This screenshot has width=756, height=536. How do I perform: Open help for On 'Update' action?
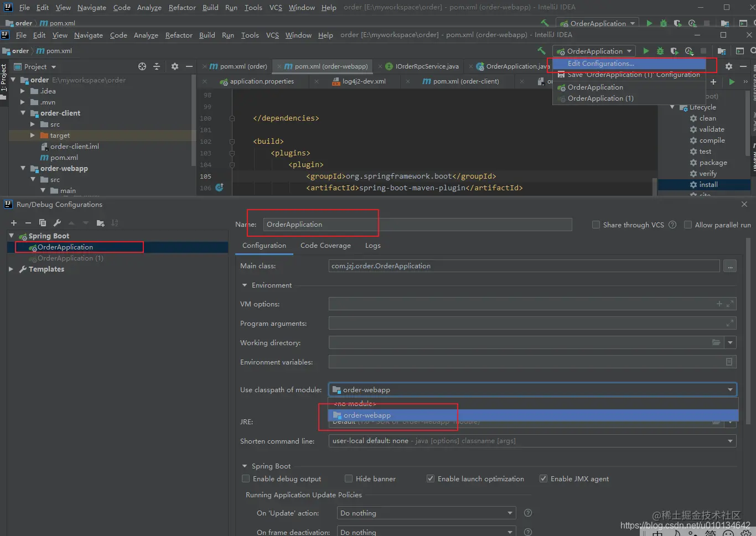click(528, 513)
